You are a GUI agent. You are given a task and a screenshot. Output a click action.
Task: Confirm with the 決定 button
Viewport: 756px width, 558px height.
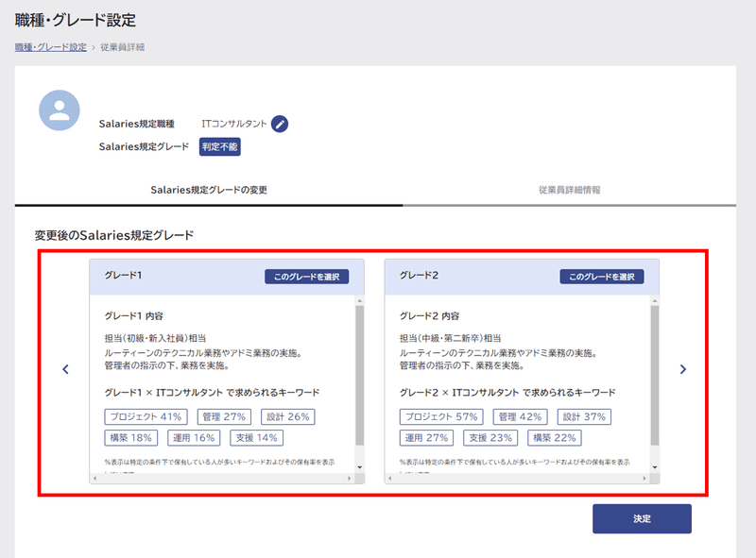coord(642,518)
